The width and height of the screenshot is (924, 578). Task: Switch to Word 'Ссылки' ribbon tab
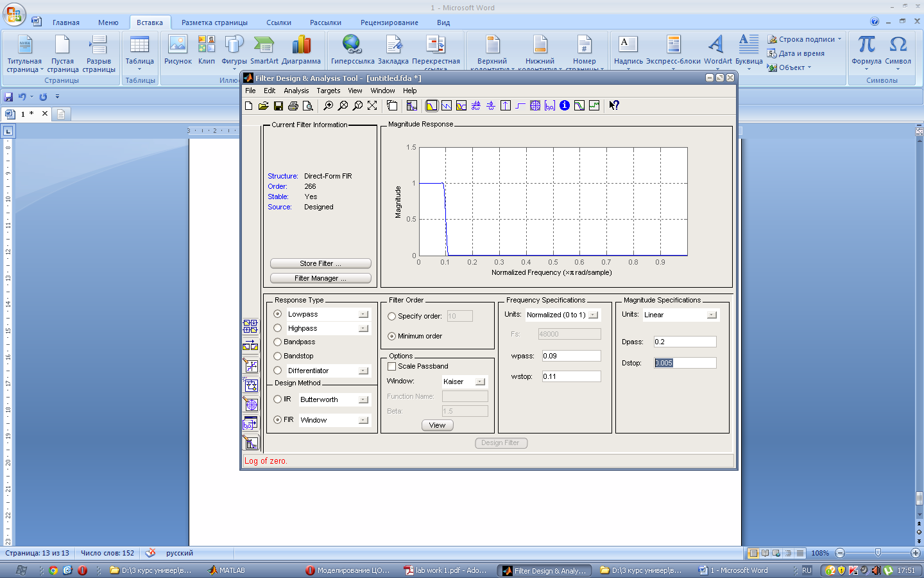pos(279,22)
